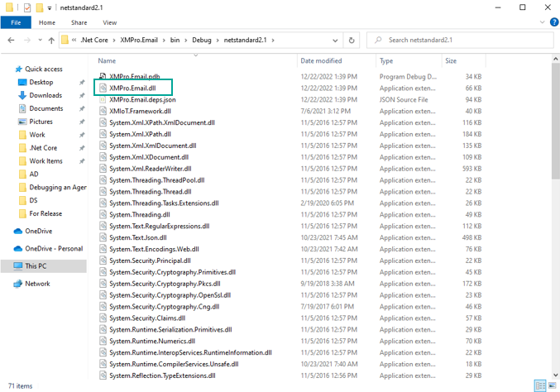Switch to details view layout
This screenshot has width=560, height=392.
click(x=540, y=386)
